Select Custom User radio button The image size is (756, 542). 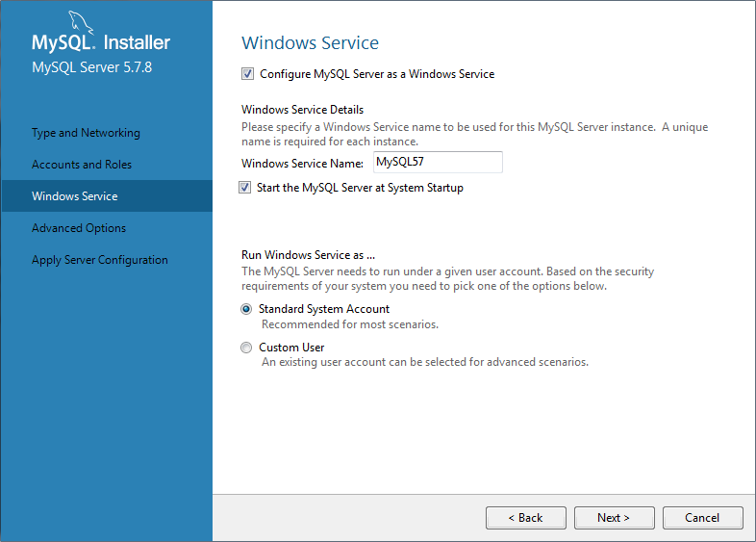click(x=246, y=348)
